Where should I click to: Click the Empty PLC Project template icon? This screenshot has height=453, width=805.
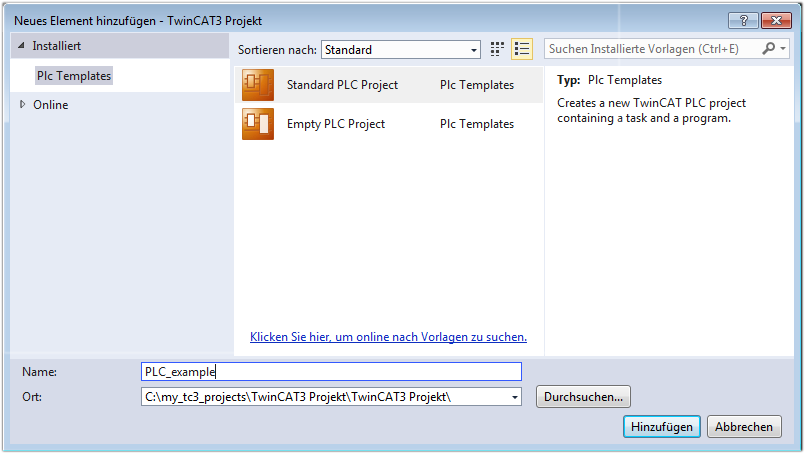[258, 124]
